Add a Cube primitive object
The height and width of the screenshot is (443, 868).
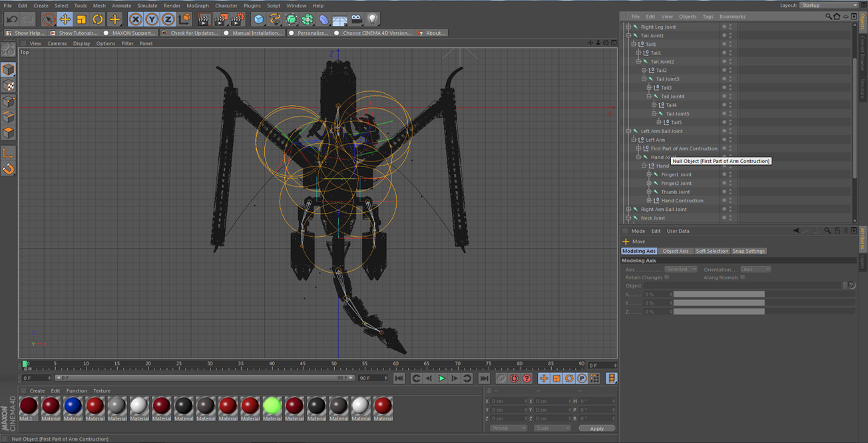pos(259,19)
